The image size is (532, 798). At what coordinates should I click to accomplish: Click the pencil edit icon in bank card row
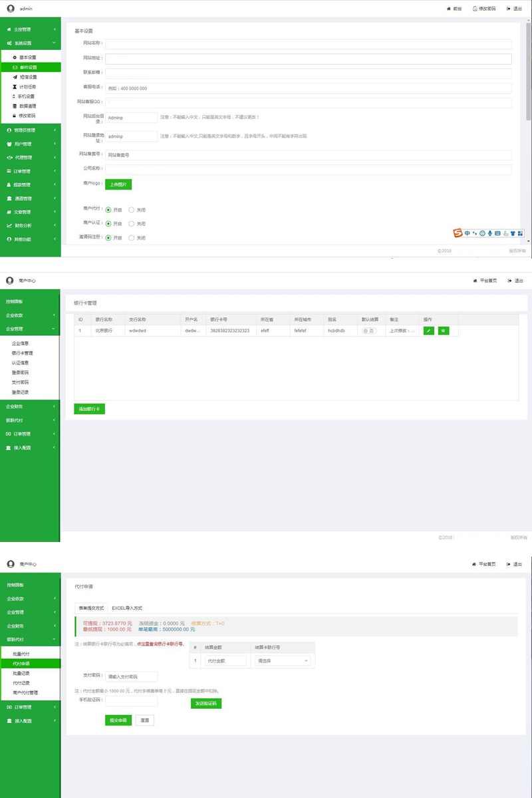click(428, 331)
